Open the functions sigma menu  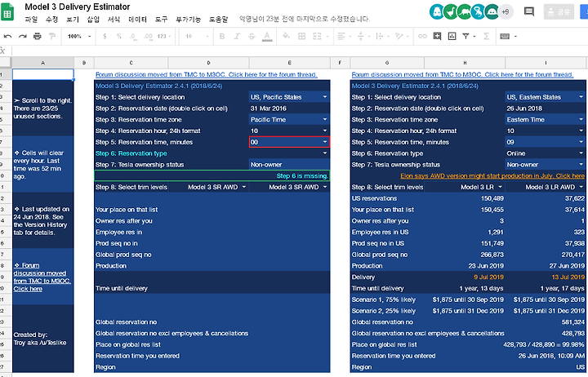tap(487, 37)
